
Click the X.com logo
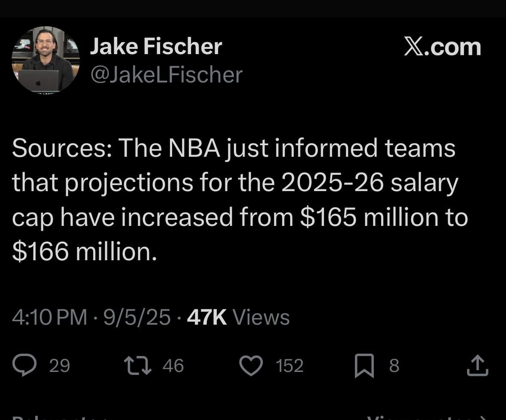click(x=442, y=46)
